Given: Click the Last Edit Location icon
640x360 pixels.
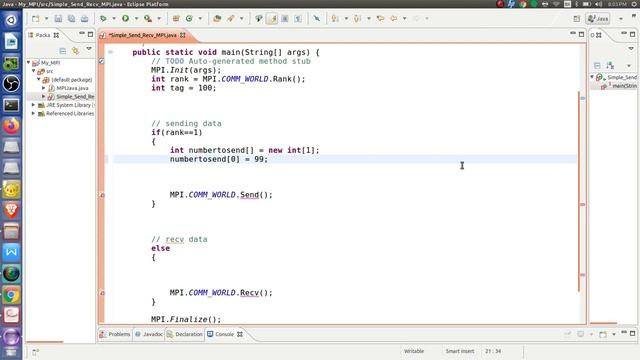Looking at the screenshot, I should [x=380, y=18].
